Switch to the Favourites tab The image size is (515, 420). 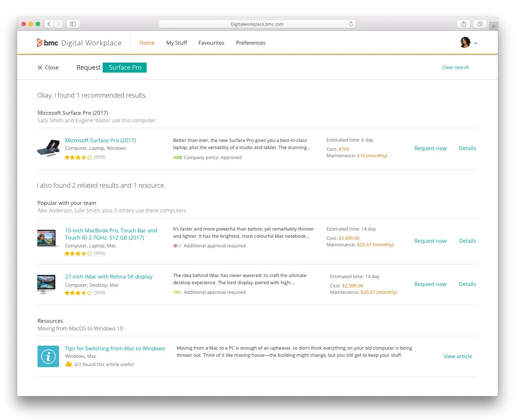(x=211, y=43)
